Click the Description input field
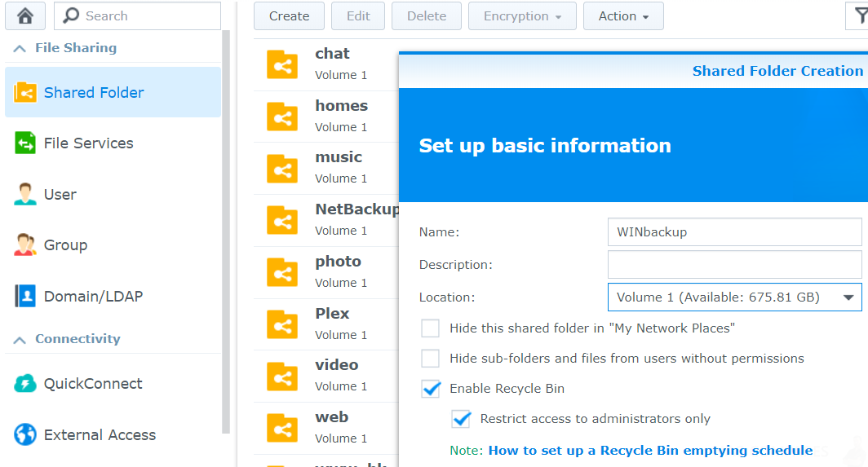This screenshot has width=868, height=467. pyautogui.click(x=734, y=265)
